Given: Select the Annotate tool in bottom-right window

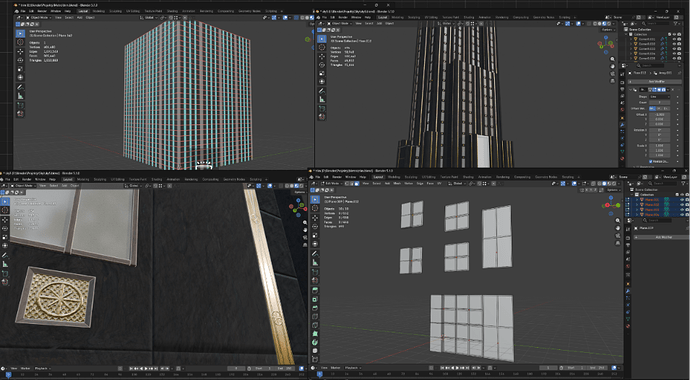Looking at the screenshot, I should 315,254.
